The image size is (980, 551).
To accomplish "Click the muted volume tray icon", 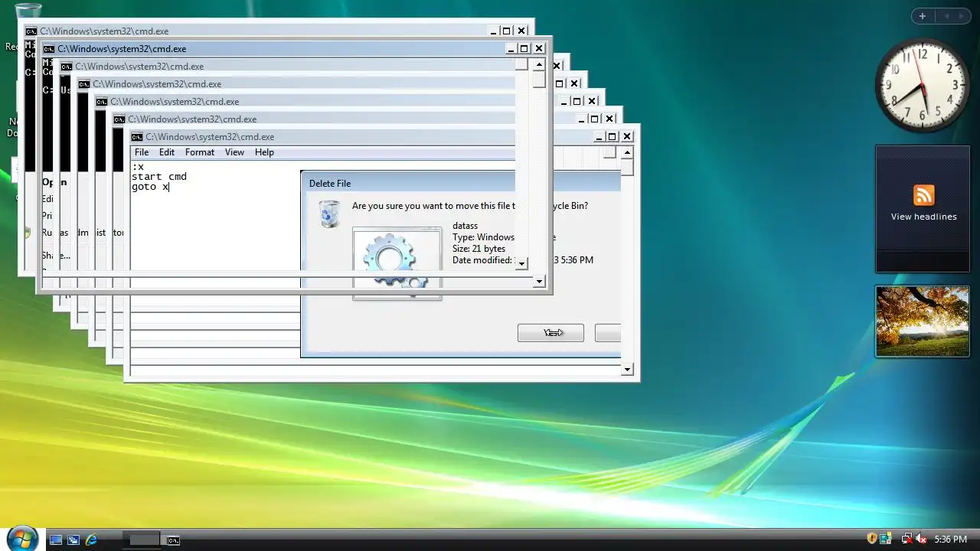I will tap(921, 540).
